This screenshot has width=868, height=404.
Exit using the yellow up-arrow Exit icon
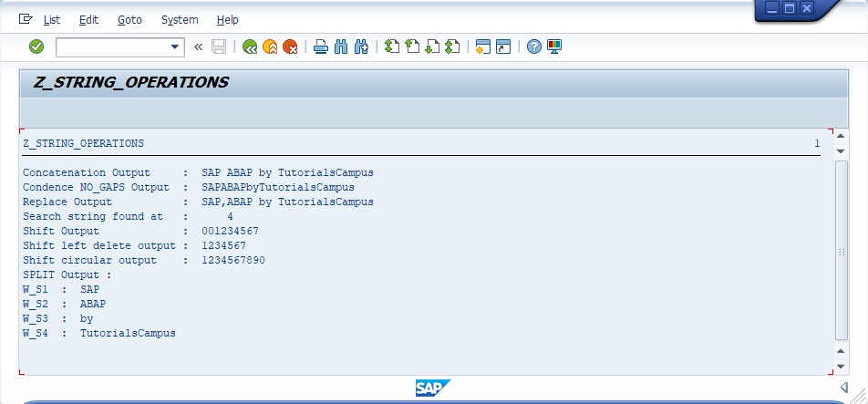(270, 47)
